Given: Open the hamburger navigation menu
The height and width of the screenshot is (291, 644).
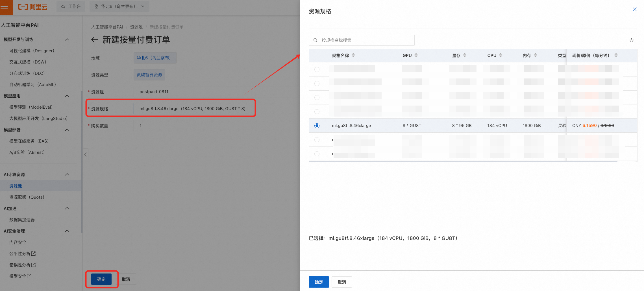Looking at the screenshot, I should pos(4,6).
